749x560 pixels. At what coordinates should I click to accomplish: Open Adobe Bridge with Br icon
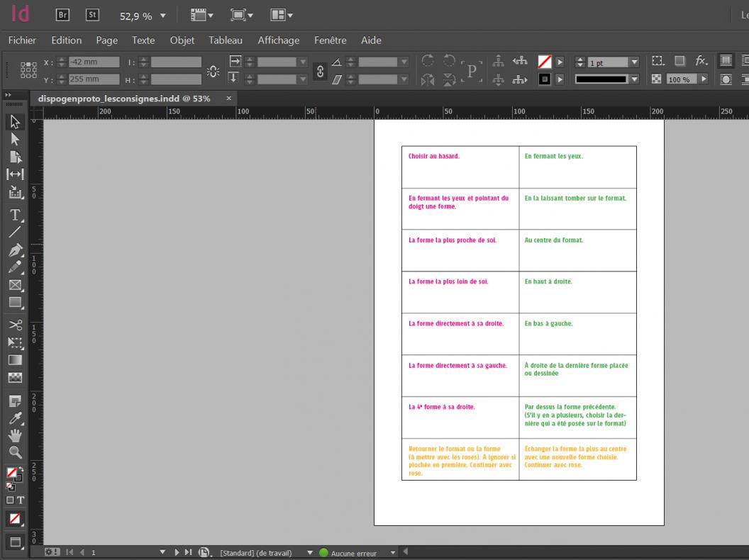point(62,15)
